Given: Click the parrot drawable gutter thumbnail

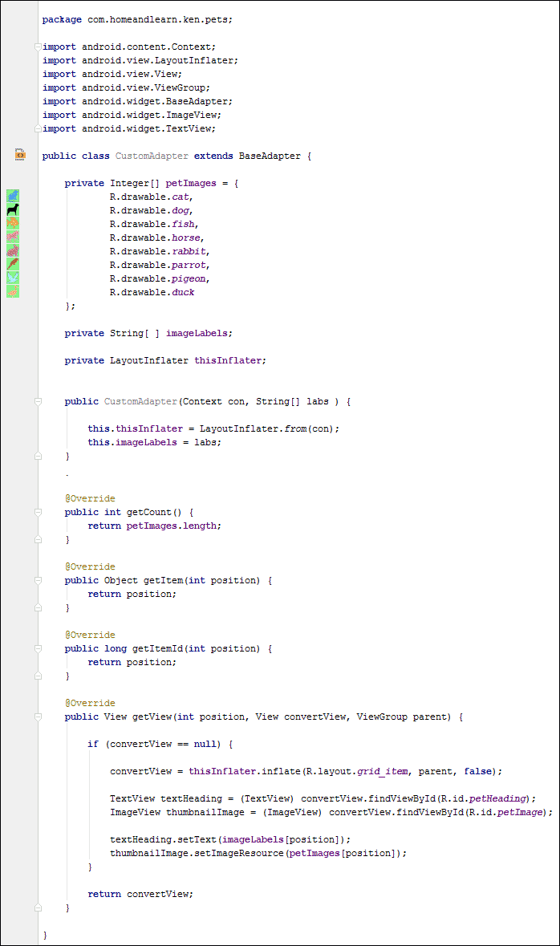Looking at the screenshot, I should tap(13, 264).
